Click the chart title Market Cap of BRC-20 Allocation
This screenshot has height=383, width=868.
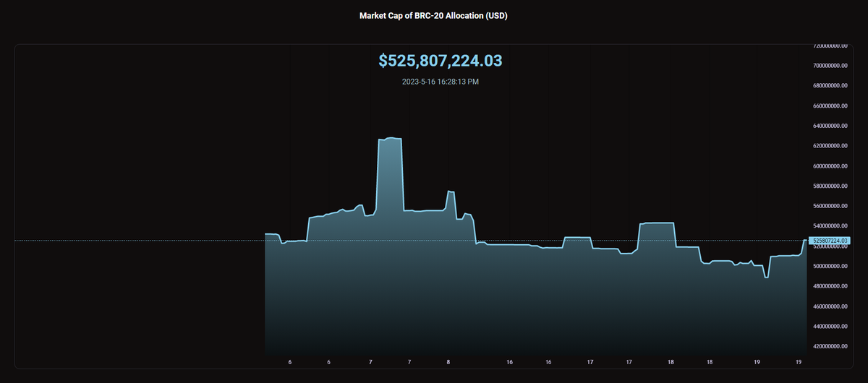coord(433,15)
